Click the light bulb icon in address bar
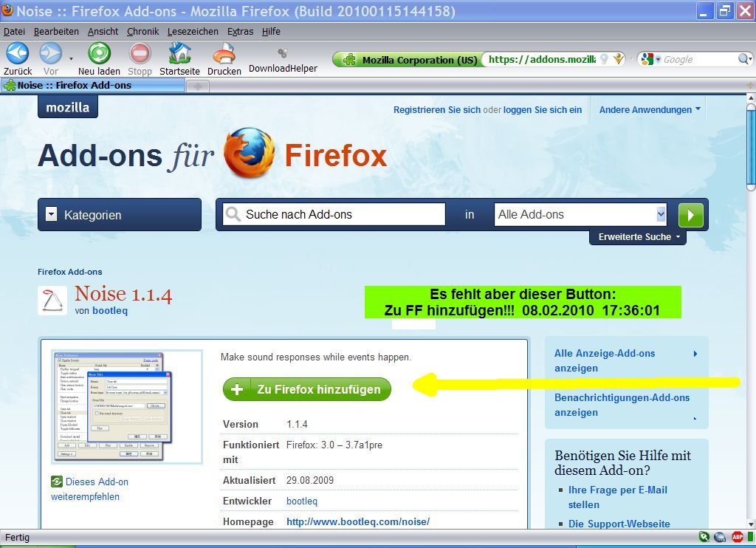This screenshot has width=756, height=548. pyautogui.click(x=604, y=59)
